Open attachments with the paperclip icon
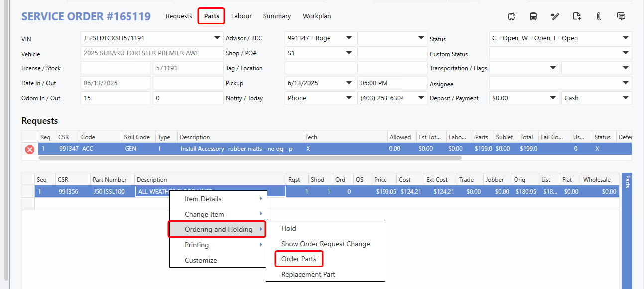The width and height of the screenshot is (644, 289). (x=599, y=16)
